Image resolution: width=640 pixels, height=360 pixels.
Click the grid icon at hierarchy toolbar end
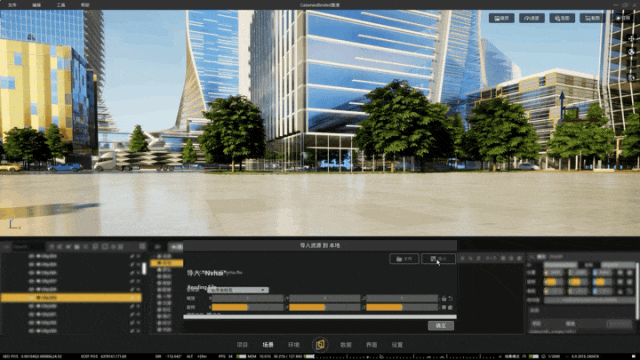(x=142, y=246)
